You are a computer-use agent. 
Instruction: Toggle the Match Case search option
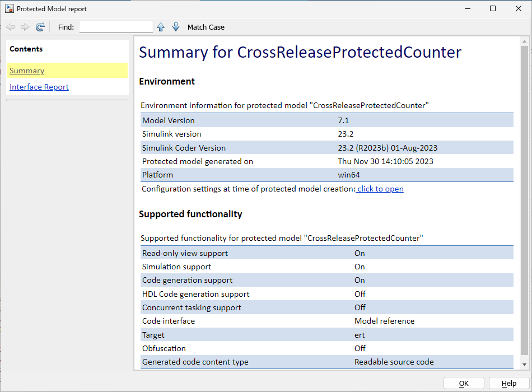(204, 27)
